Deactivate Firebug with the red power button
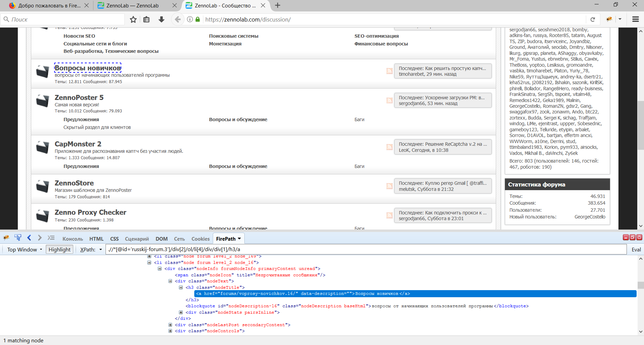Screen dimensions: 644x345 click(639, 237)
